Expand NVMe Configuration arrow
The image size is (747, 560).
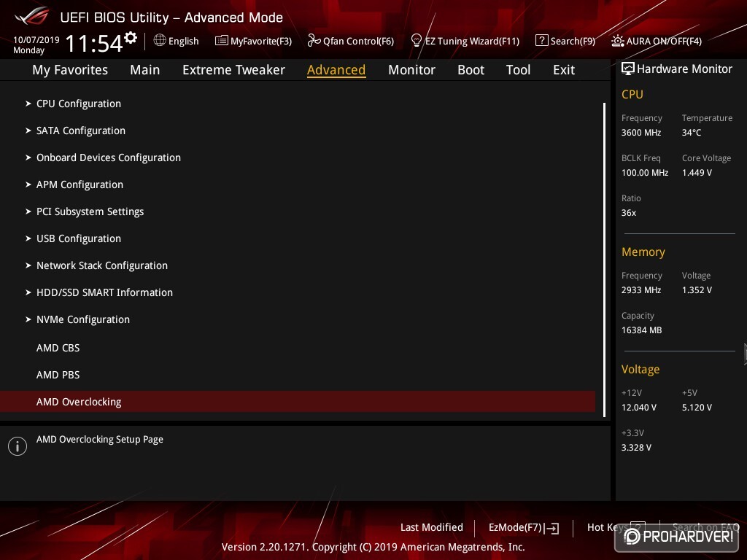[x=28, y=319]
